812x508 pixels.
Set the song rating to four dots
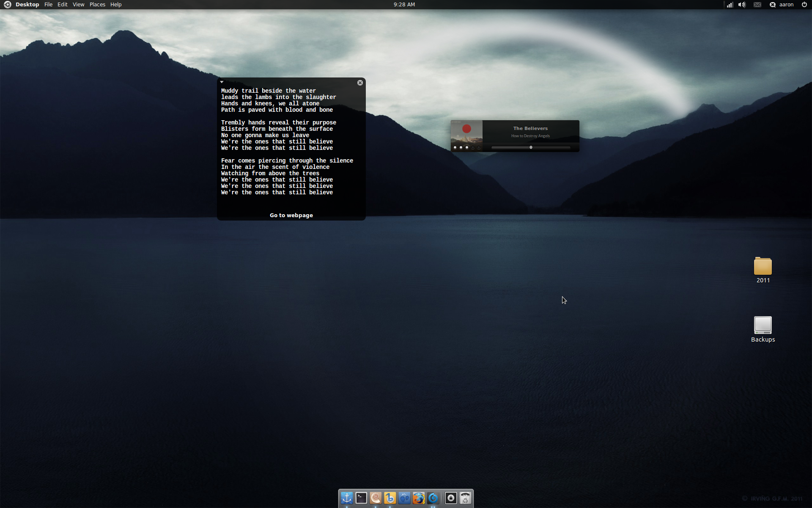(473, 147)
